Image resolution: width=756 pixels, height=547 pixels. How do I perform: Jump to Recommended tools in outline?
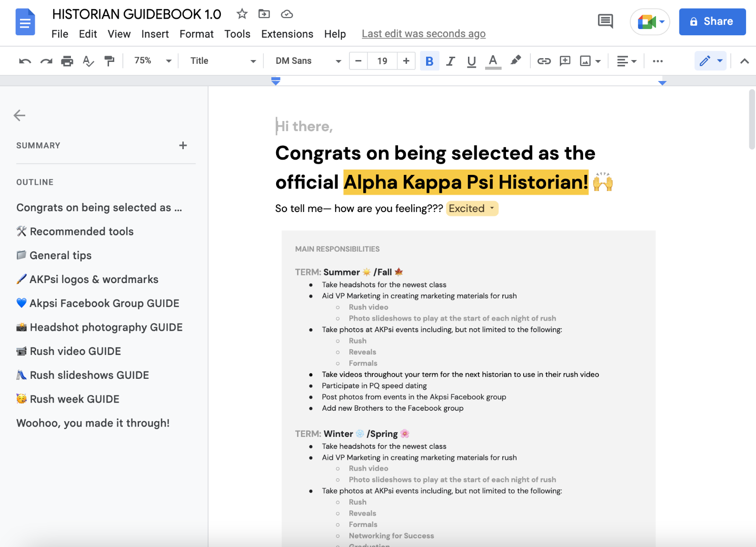tap(75, 232)
